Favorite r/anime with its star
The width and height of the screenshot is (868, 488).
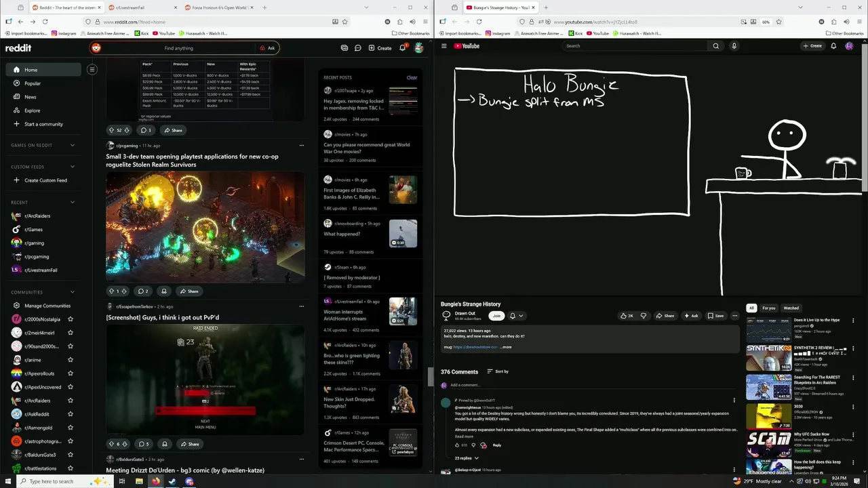point(71,360)
